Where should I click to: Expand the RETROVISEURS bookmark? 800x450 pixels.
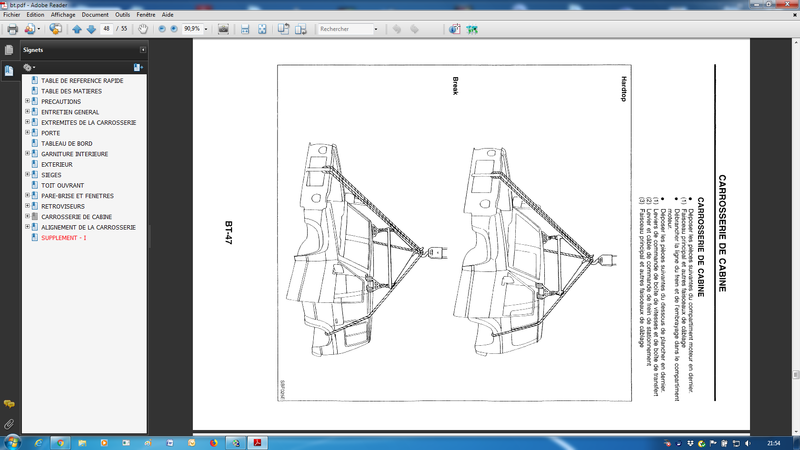28,206
